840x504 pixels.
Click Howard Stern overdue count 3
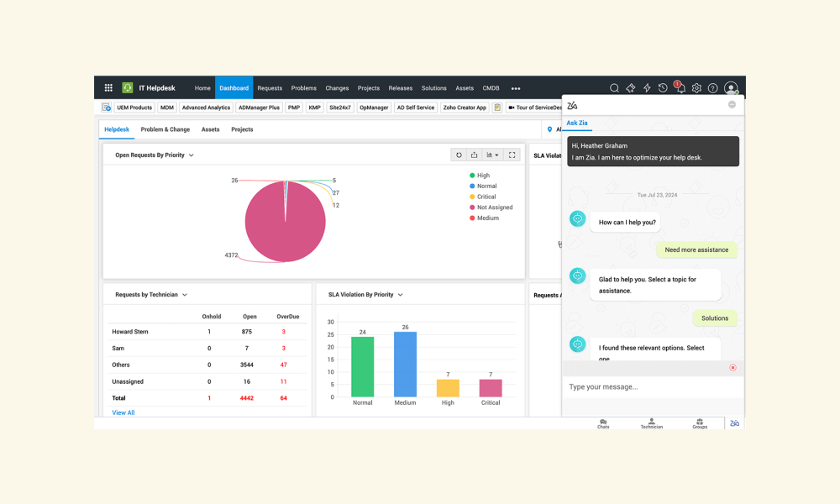click(x=283, y=332)
